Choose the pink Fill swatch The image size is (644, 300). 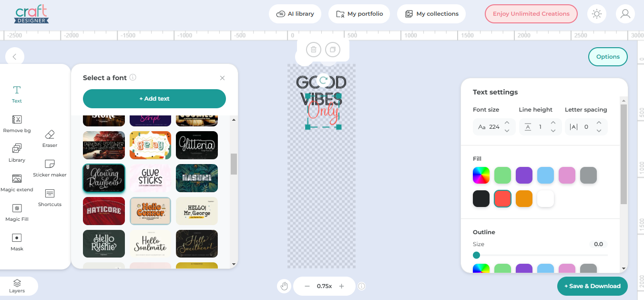[567, 176]
